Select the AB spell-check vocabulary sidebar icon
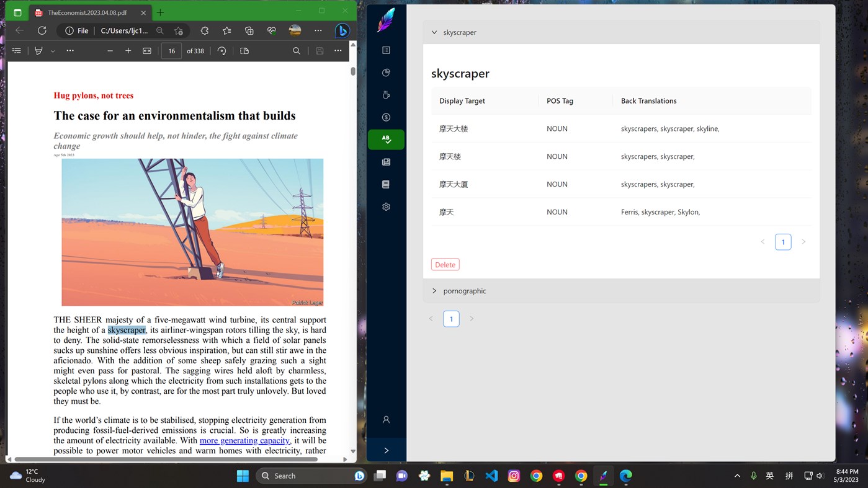Viewport: 868px width, 488px height. point(386,140)
